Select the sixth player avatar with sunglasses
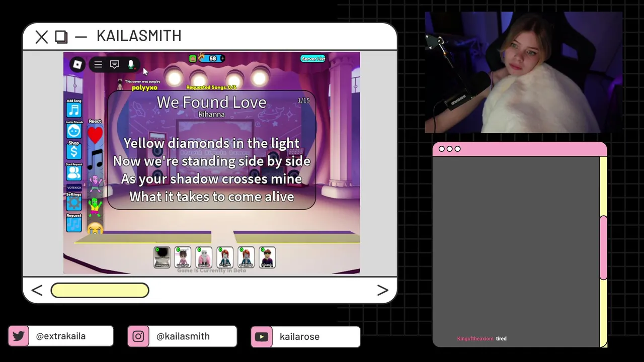The height and width of the screenshot is (362, 644). pyautogui.click(x=267, y=257)
